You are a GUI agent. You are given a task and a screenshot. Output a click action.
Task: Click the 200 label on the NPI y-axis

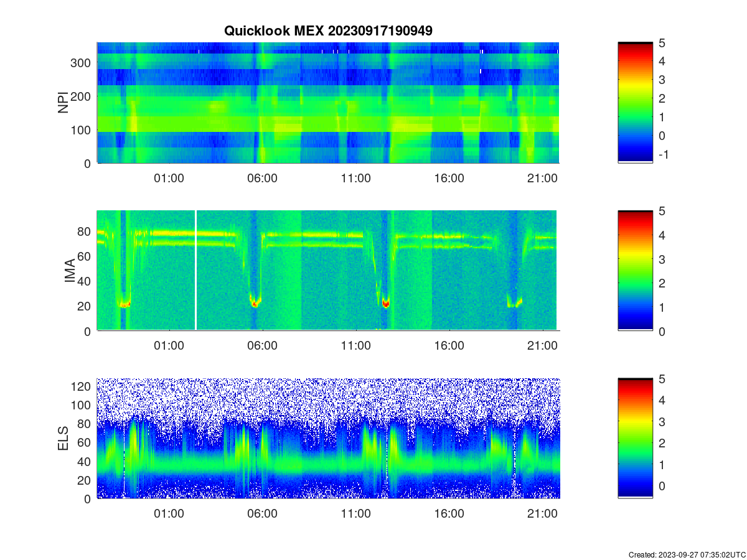click(x=82, y=96)
